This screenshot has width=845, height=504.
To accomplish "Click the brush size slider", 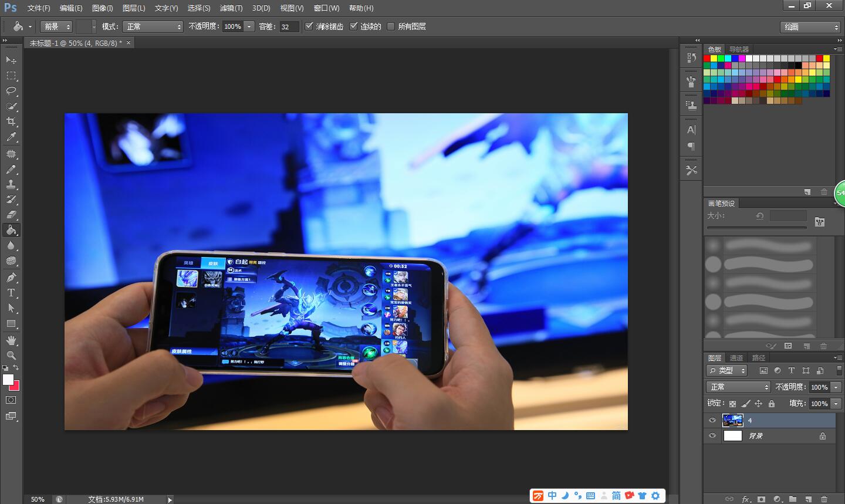I will [757, 228].
